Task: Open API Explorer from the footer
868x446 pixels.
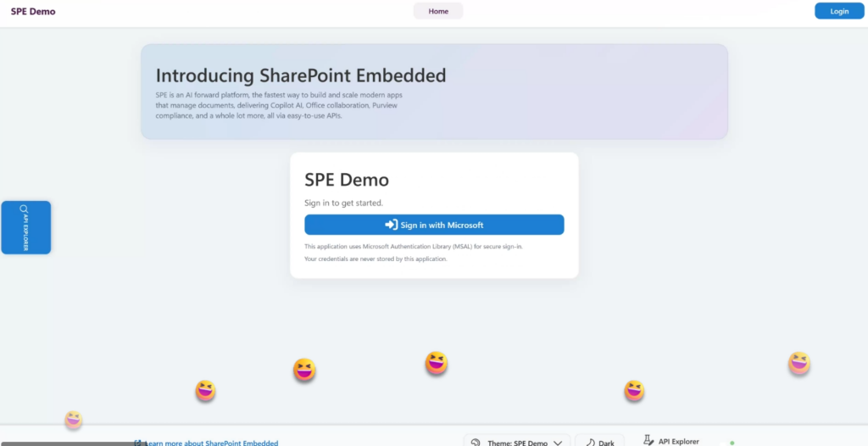Action: pos(671,441)
